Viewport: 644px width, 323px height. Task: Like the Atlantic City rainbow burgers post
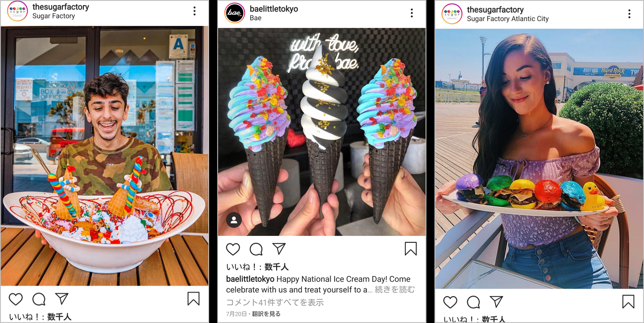tap(450, 302)
